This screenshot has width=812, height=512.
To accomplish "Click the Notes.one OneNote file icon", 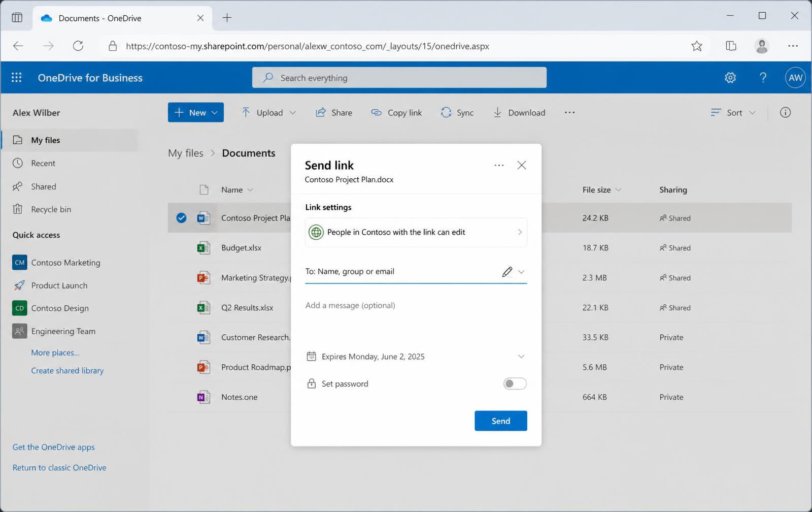I will click(204, 397).
